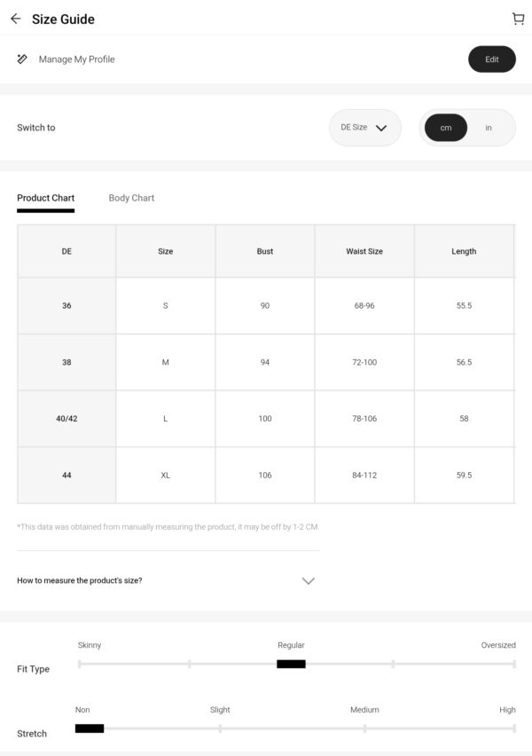Click Manage My Profile text
Image resolution: width=532 pixels, height=756 pixels.
tap(76, 59)
